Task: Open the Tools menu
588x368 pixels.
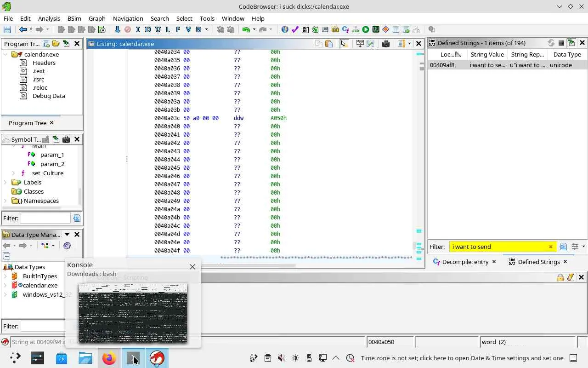Action: coord(207,18)
